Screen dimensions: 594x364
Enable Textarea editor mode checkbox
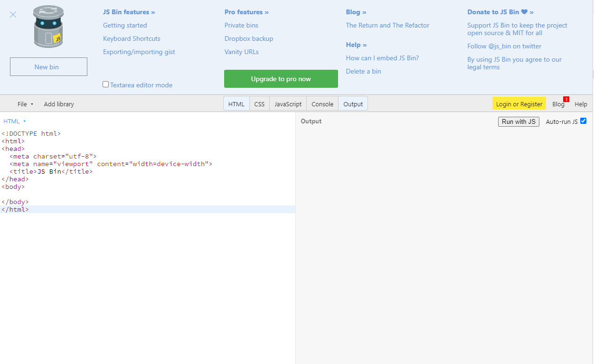(x=105, y=84)
